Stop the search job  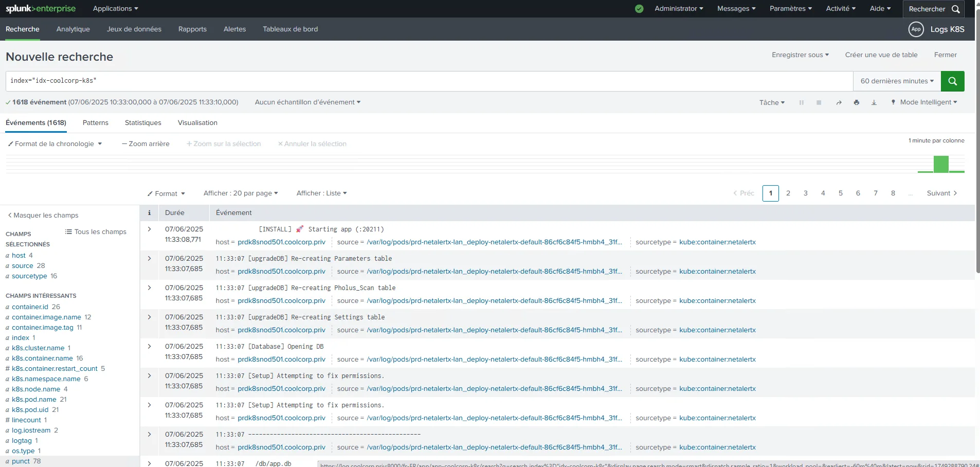[819, 103]
